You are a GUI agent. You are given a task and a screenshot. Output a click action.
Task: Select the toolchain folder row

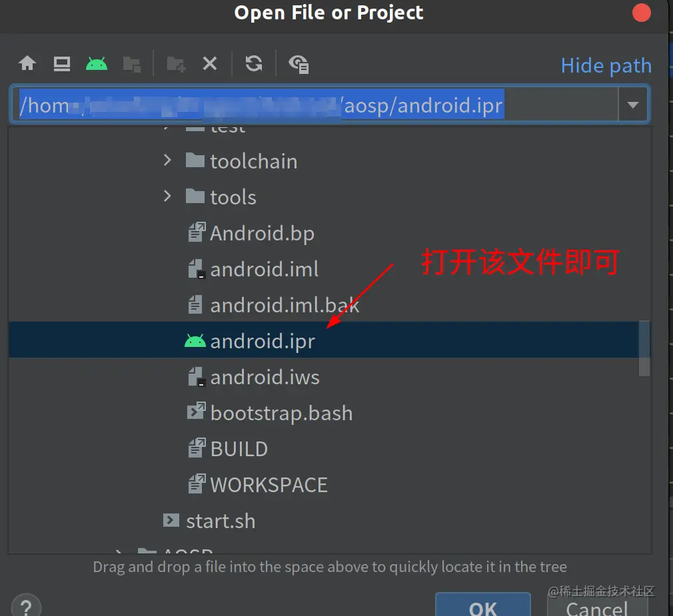[x=329, y=161]
